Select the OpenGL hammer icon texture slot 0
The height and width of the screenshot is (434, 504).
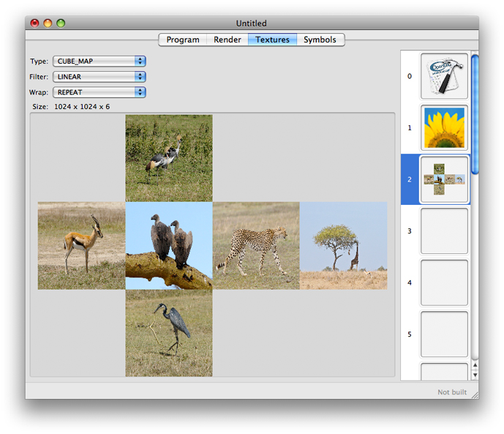pos(444,76)
